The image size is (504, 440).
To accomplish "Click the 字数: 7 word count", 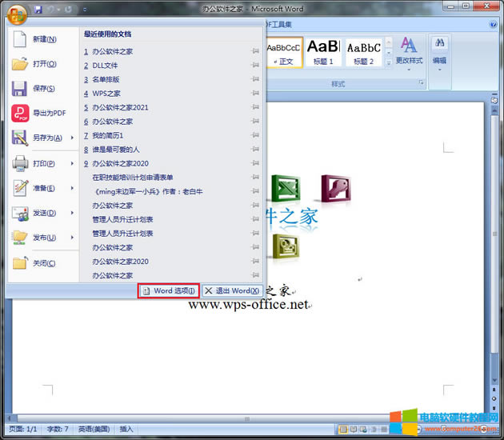I will pyautogui.click(x=58, y=429).
